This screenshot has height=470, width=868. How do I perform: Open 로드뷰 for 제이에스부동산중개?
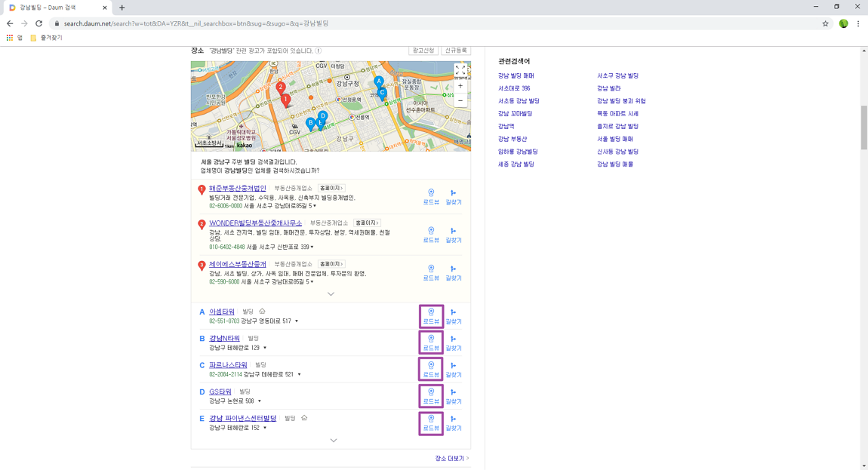tap(431, 273)
